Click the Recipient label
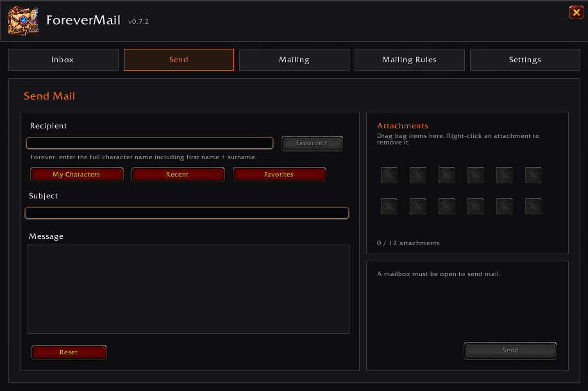Image resolution: width=588 pixels, height=391 pixels. click(x=48, y=126)
